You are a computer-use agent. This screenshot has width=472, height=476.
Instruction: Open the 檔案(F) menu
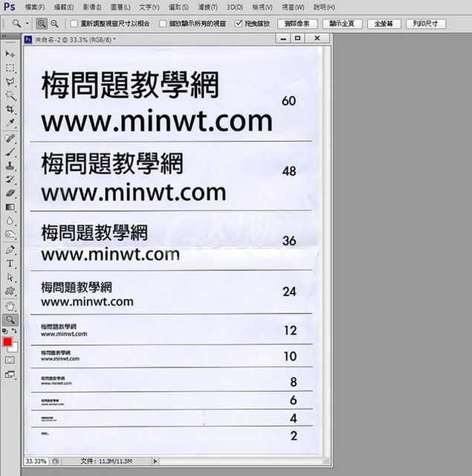pyautogui.click(x=35, y=7)
